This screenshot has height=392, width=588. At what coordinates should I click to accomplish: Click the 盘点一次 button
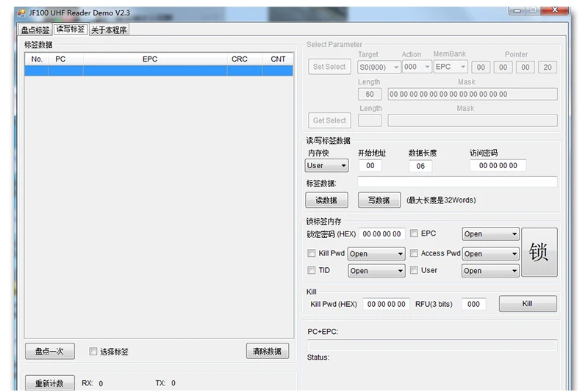pos(49,351)
